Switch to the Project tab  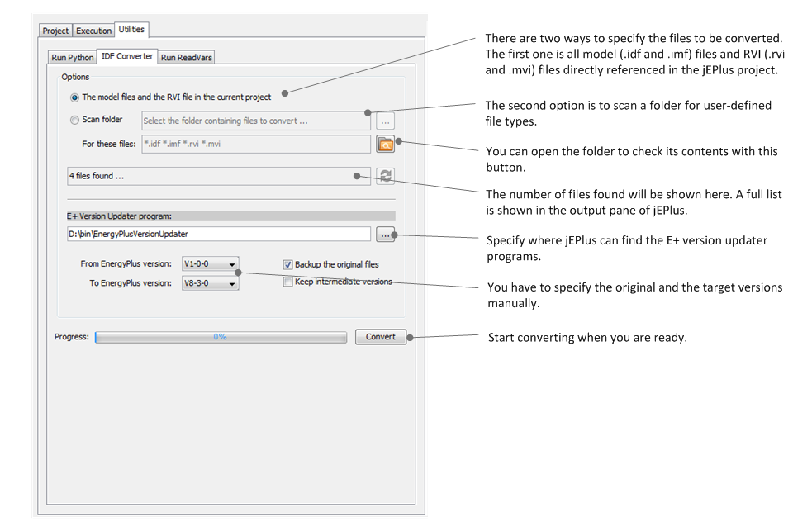click(55, 31)
